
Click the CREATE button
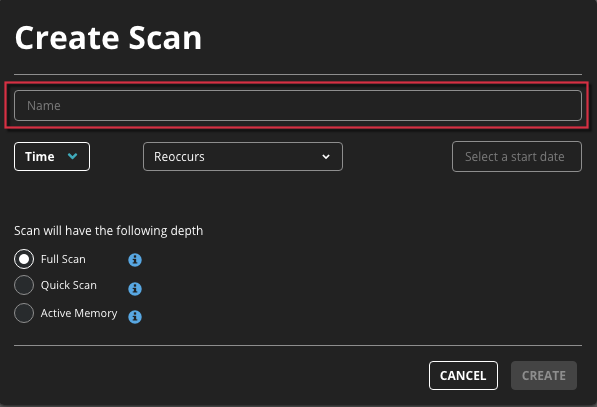point(544,375)
